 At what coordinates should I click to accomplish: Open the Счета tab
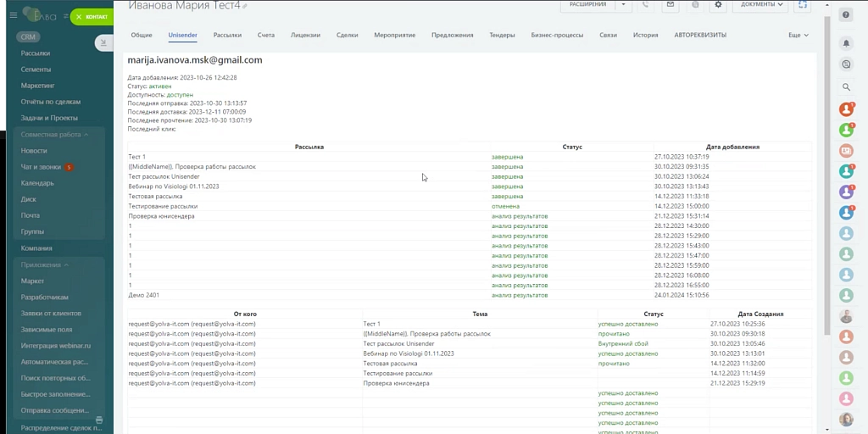tap(265, 35)
